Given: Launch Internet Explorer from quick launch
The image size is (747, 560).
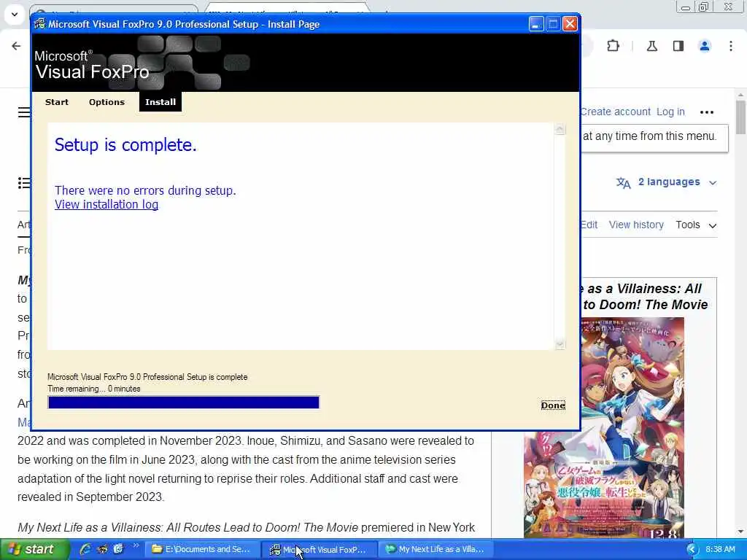Looking at the screenshot, I should (85, 549).
